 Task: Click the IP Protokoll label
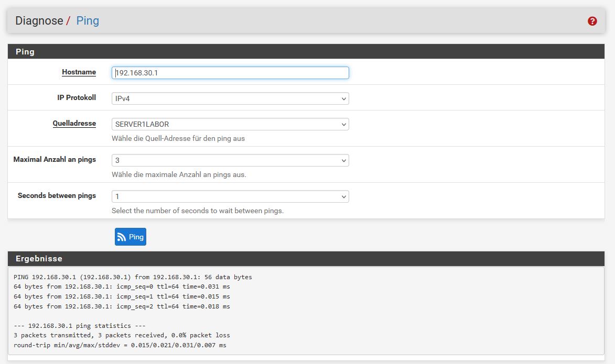point(77,98)
